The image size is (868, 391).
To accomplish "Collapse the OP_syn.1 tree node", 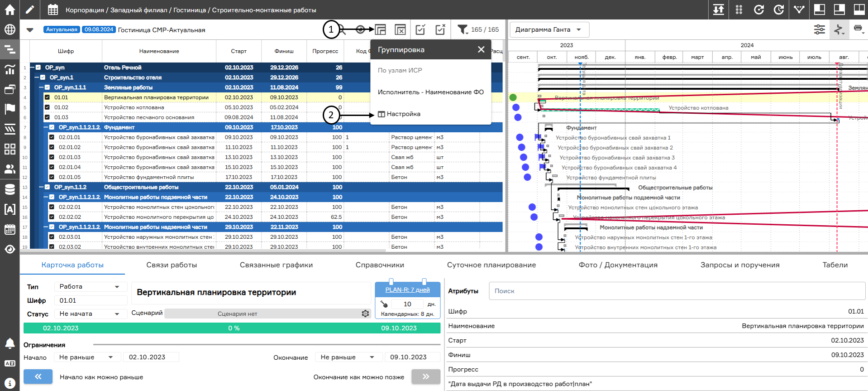I will click(37, 77).
